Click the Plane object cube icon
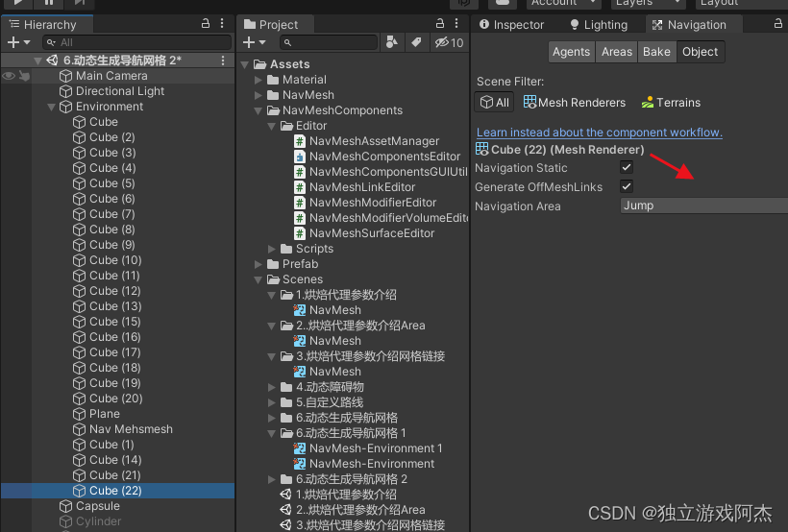The width and height of the screenshot is (788, 532). point(80,414)
